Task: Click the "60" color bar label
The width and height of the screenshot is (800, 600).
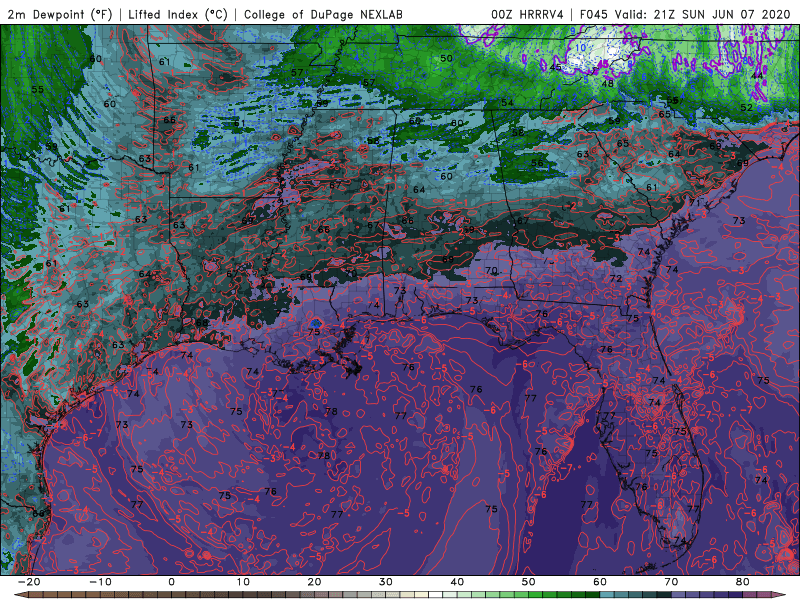Action: [600, 582]
